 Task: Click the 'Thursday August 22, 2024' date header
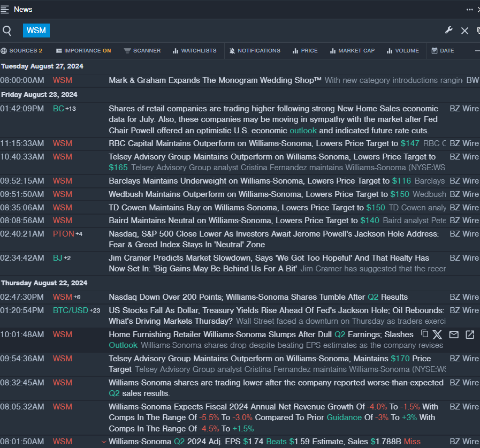pyautogui.click(x=44, y=283)
